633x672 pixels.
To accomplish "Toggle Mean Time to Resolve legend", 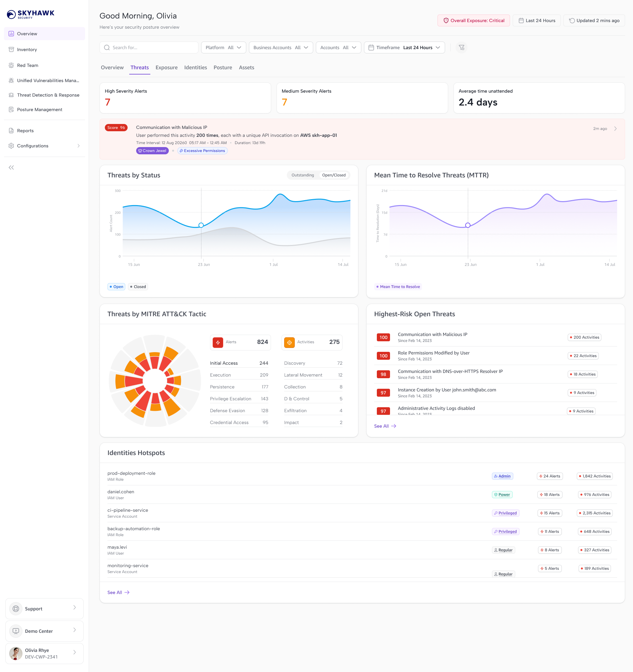I will (x=398, y=287).
